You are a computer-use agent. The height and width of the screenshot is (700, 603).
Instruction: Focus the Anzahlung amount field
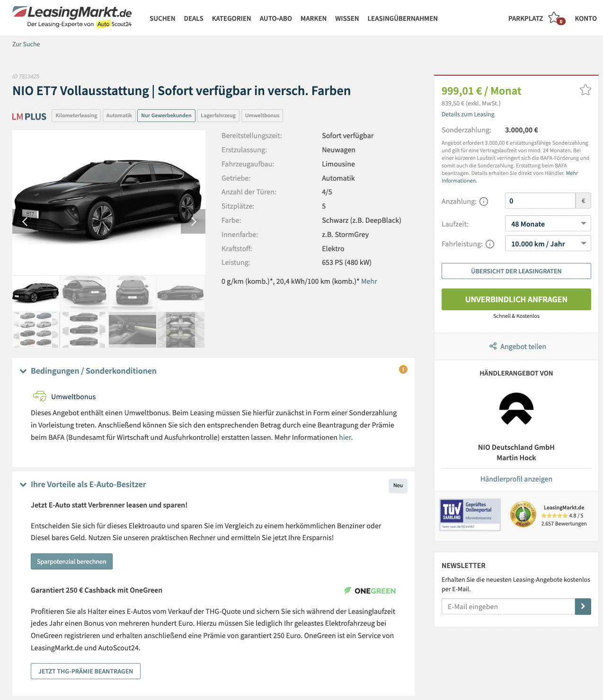[x=540, y=201]
